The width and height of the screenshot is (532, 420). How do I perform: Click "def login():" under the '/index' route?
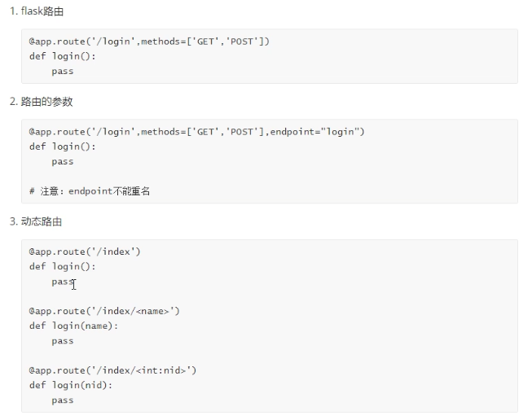click(x=63, y=266)
